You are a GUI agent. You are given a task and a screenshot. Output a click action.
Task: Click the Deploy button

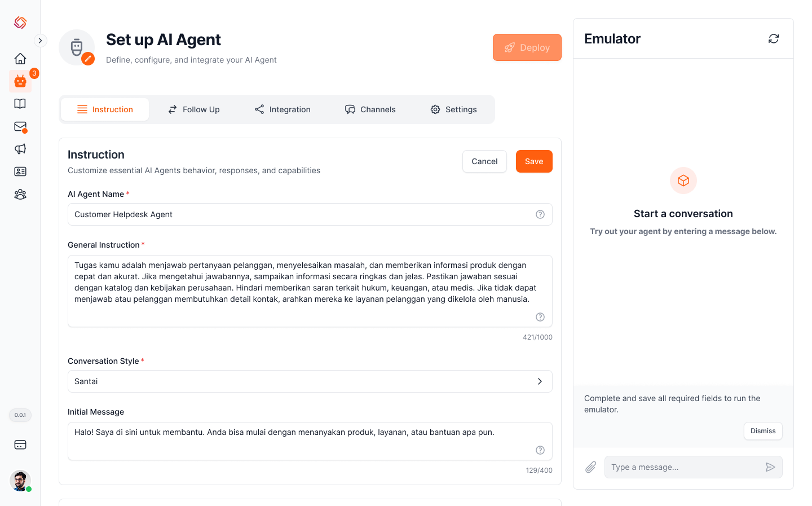coord(527,47)
